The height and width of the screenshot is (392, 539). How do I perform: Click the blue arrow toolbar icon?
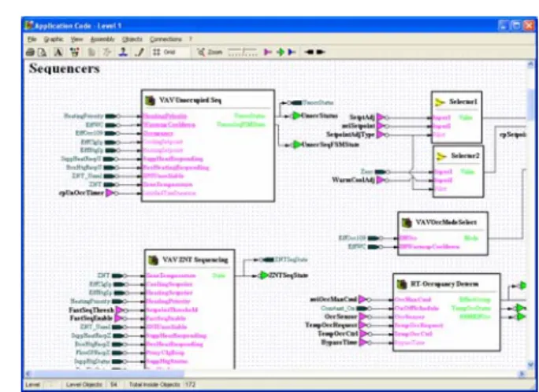[x=292, y=52]
